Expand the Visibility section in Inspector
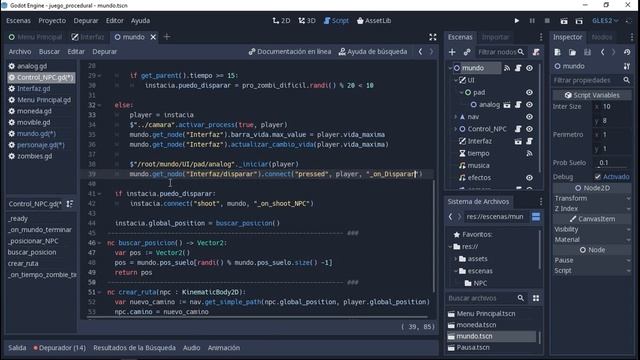 coord(592,229)
